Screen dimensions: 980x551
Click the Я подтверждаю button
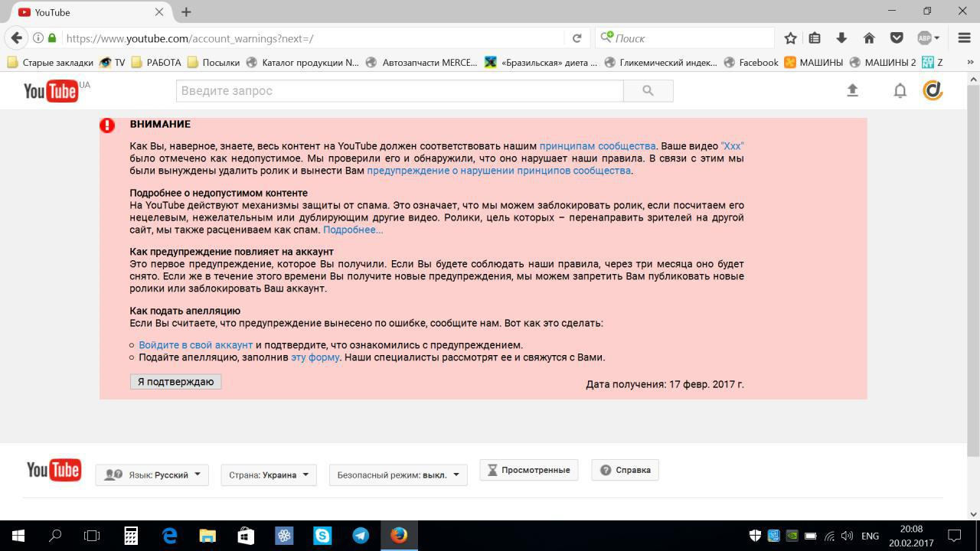pyautogui.click(x=175, y=381)
